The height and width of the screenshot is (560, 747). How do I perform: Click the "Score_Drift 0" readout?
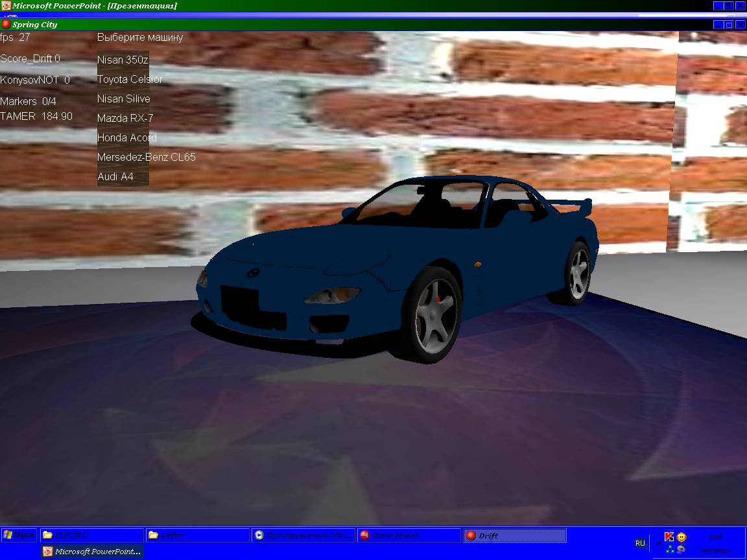point(30,58)
